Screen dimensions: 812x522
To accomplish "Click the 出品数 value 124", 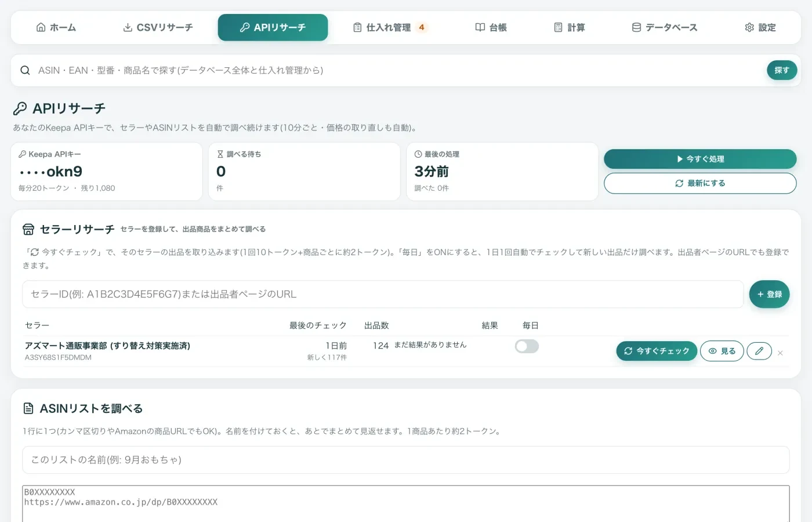I will click(380, 346).
